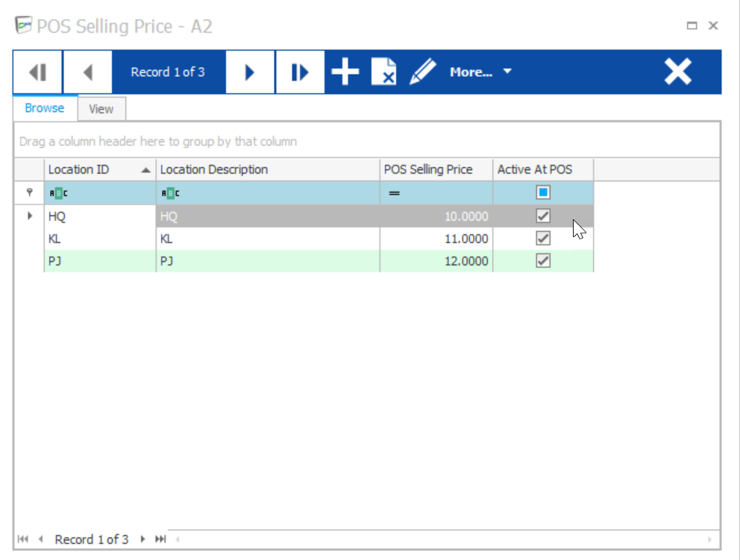Go to previous record in blue toolbar

click(88, 72)
